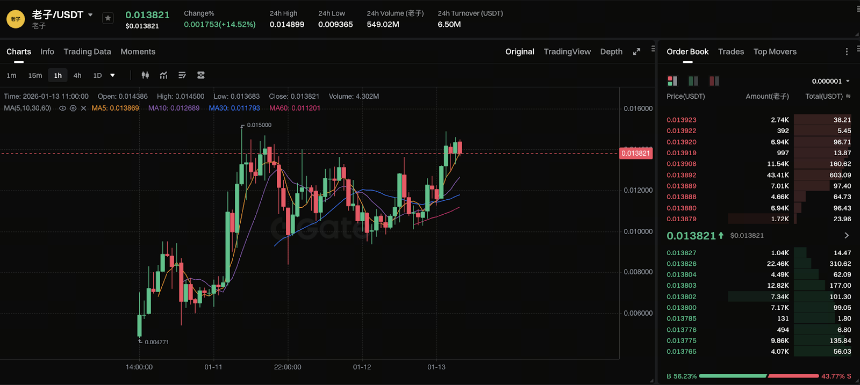Open the Moments tab
The height and width of the screenshot is (385, 860).
pos(138,52)
